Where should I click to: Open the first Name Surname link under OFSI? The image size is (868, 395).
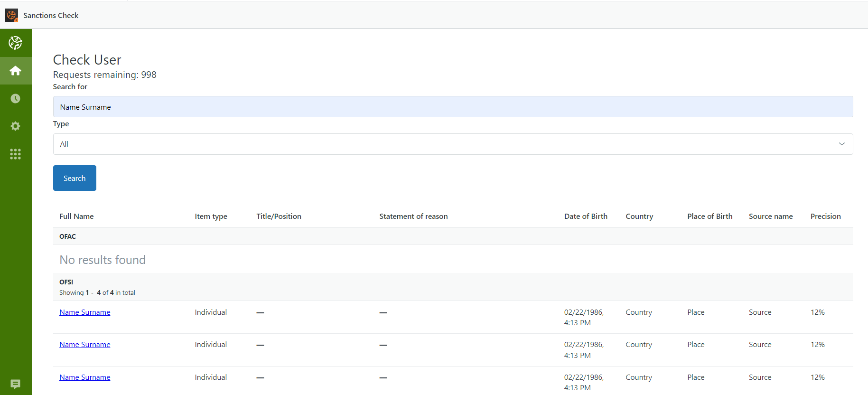point(85,312)
